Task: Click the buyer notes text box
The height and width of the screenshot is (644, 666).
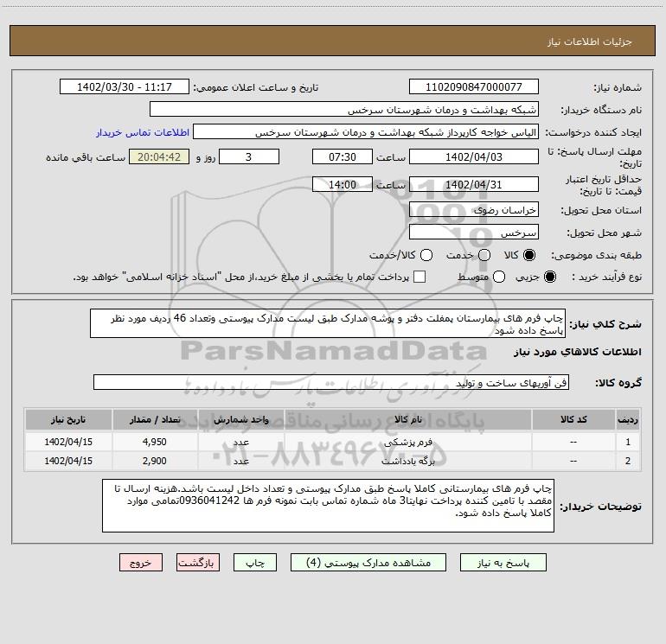Action: pyautogui.click(x=328, y=506)
